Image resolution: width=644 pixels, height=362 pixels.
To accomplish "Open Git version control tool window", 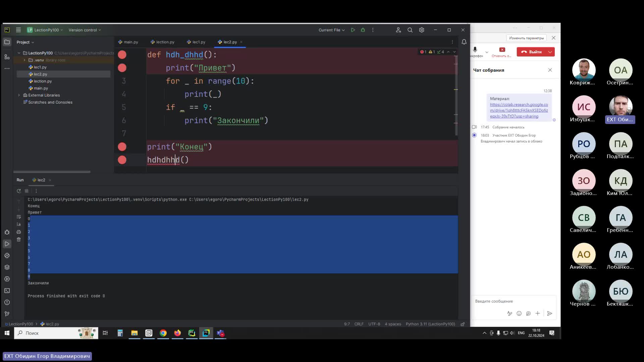I will [x=7, y=314].
